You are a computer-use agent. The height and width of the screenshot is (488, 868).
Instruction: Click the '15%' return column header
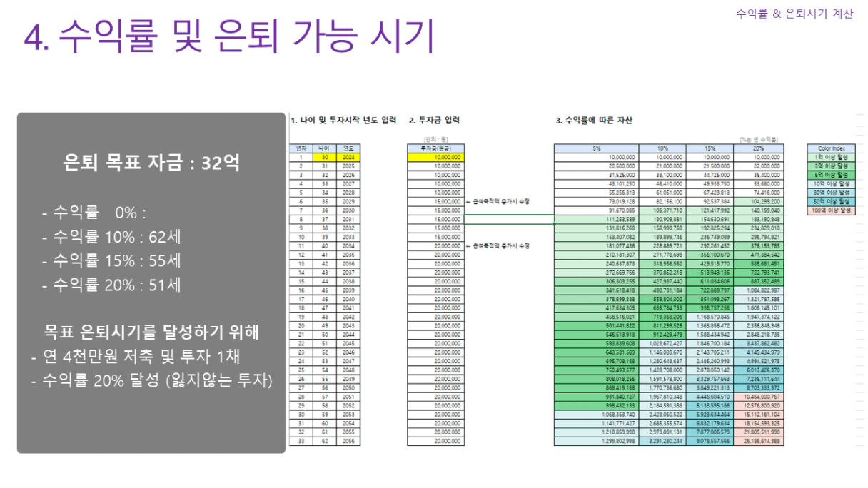(710, 148)
